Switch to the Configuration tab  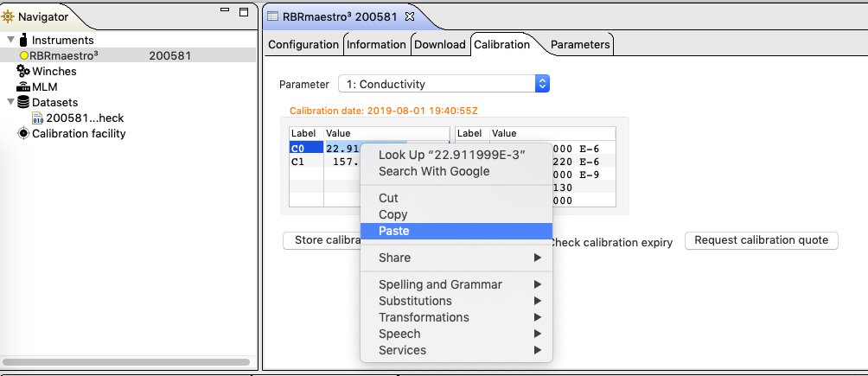(x=303, y=45)
